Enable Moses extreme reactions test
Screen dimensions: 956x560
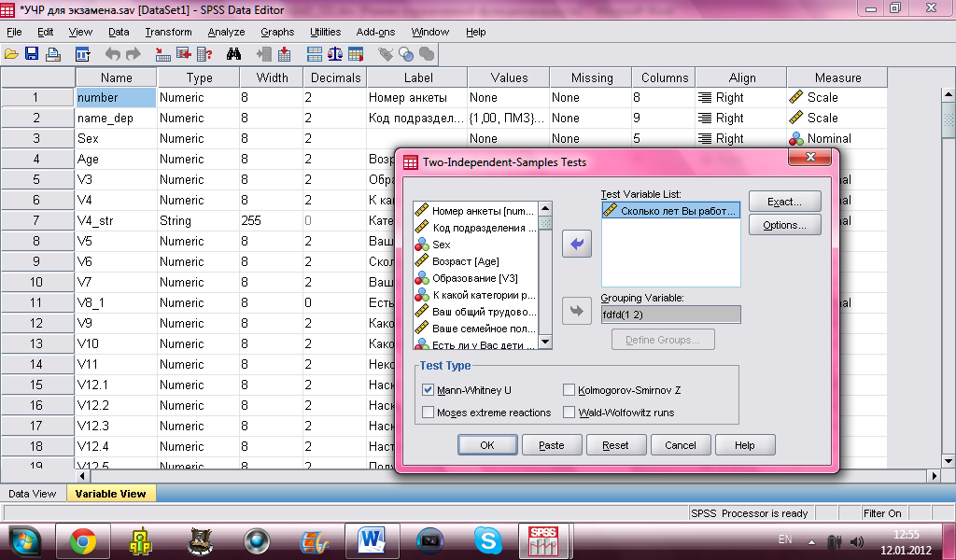428,413
